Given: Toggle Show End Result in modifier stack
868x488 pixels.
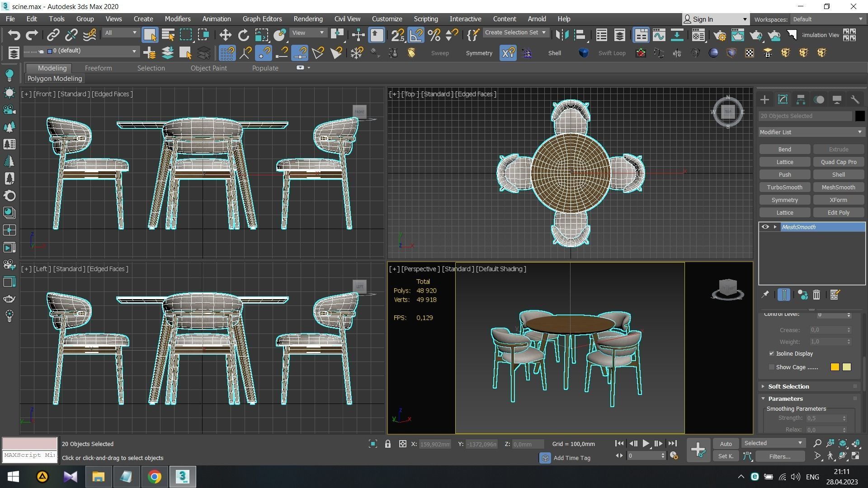Looking at the screenshot, I should (x=784, y=295).
